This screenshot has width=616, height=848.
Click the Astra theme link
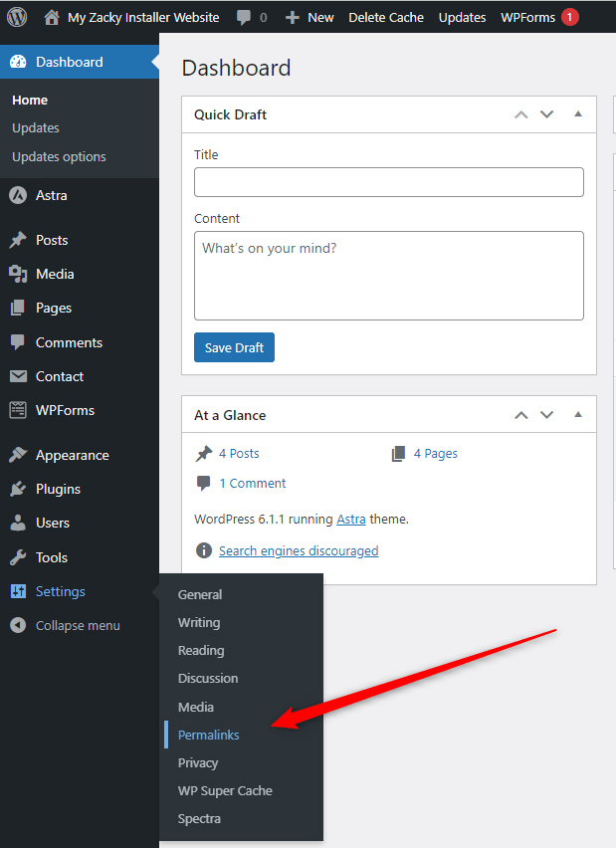[351, 520]
